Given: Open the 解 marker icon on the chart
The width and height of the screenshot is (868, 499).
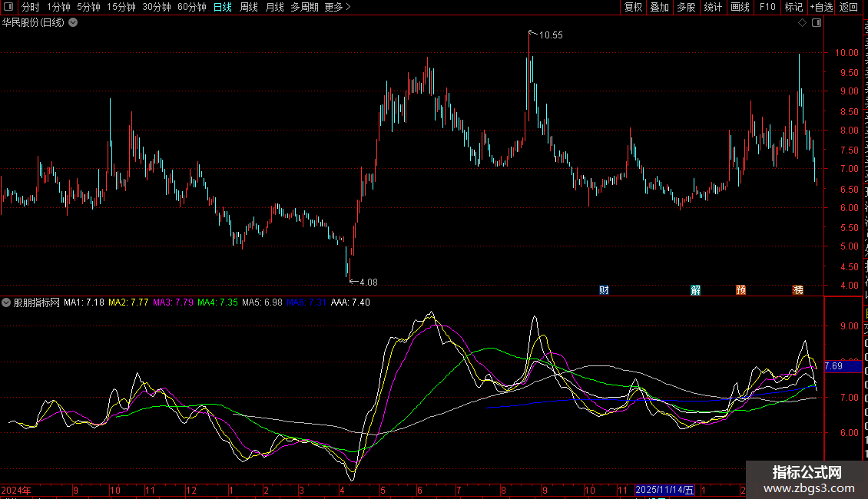Looking at the screenshot, I should point(696,290).
